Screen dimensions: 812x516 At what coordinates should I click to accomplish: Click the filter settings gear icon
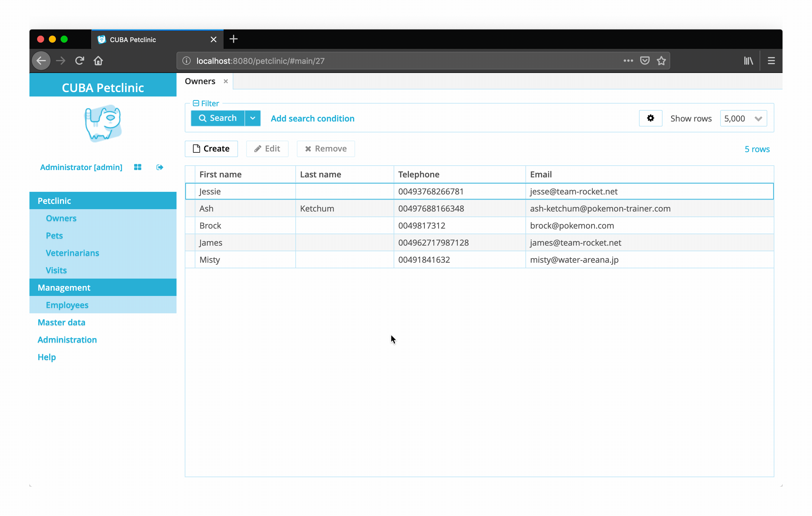(650, 118)
